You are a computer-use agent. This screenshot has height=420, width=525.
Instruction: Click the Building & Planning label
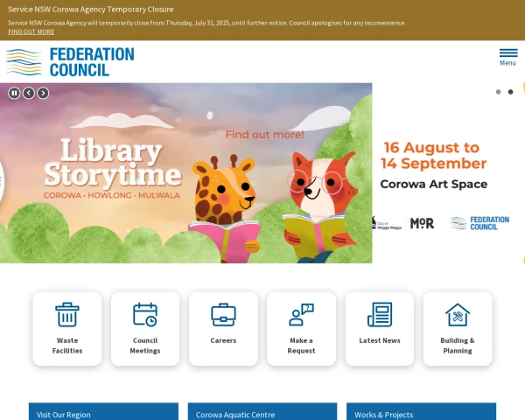(458, 346)
